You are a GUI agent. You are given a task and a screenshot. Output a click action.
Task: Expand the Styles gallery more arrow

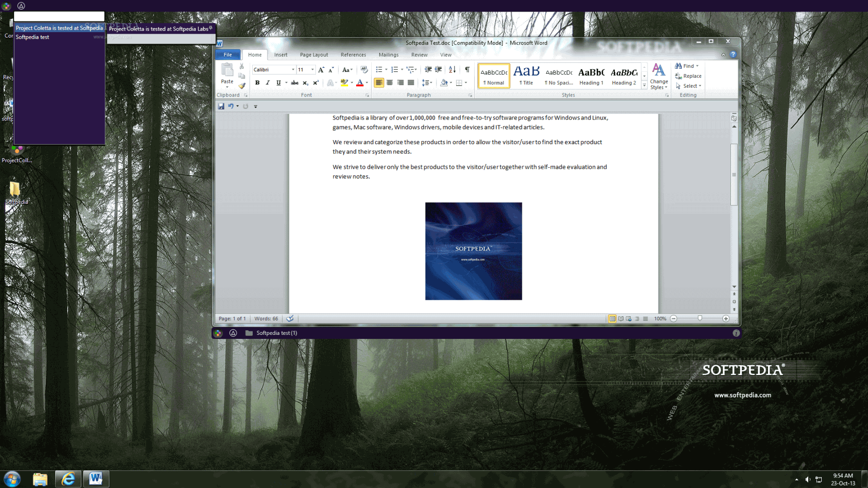pyautogui.click(x=644, y=86)
